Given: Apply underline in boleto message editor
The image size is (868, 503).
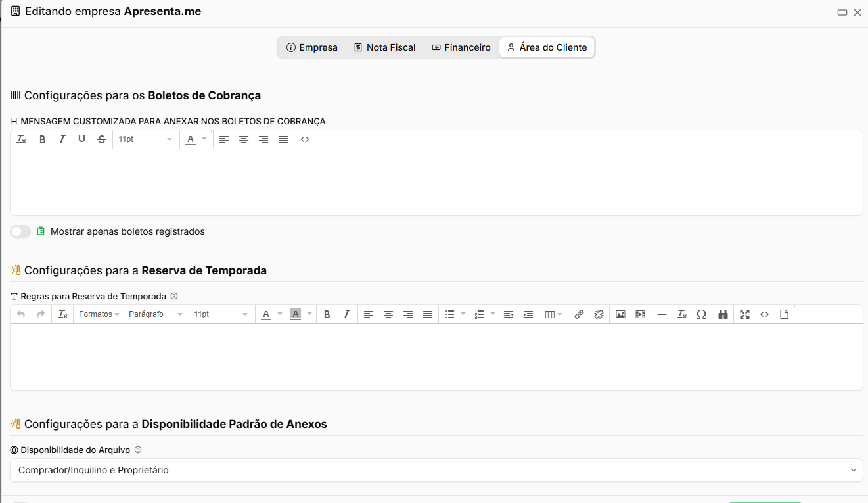Looking at the screenshot, I should [x=81, y=139].
